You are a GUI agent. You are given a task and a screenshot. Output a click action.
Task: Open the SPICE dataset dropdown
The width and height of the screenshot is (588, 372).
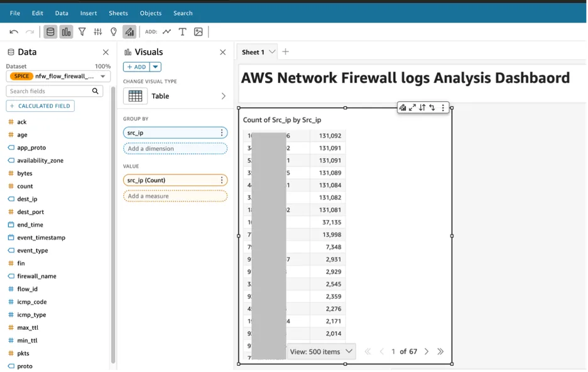pos(58,76)
